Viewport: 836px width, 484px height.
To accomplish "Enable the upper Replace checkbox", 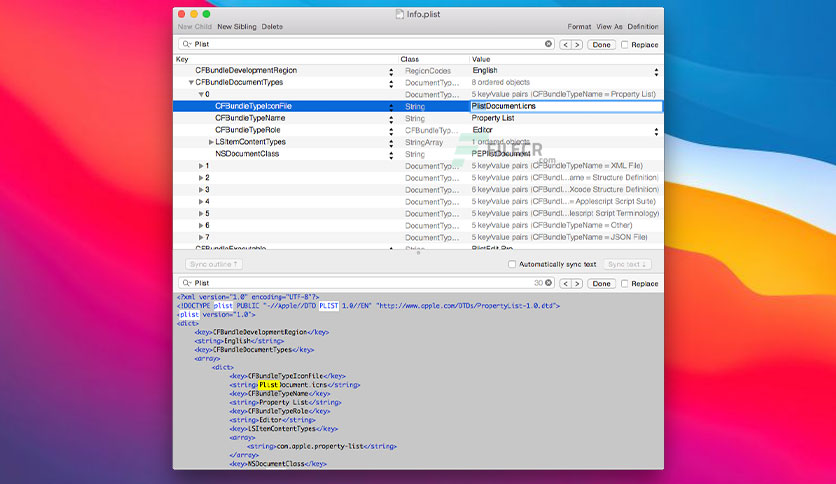I will point(624,45).
